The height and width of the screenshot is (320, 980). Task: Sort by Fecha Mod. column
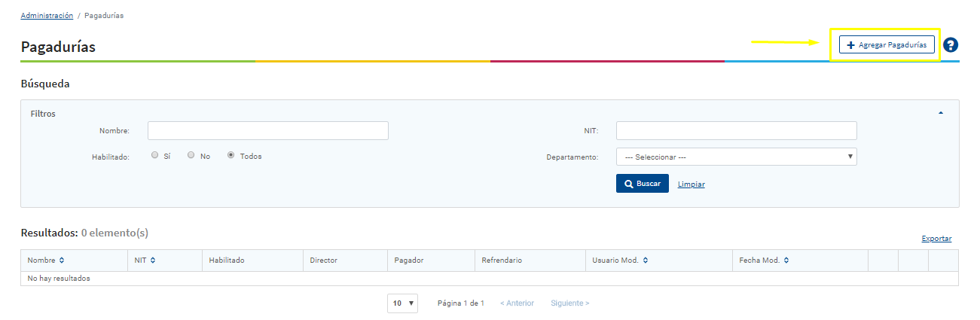tap(762, 261)
